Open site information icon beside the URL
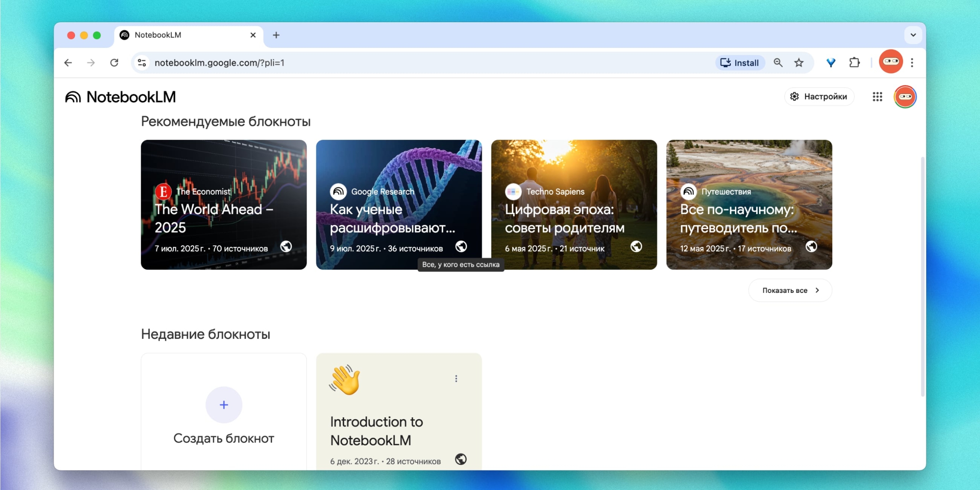980x490 pixels. click(142, 63)
